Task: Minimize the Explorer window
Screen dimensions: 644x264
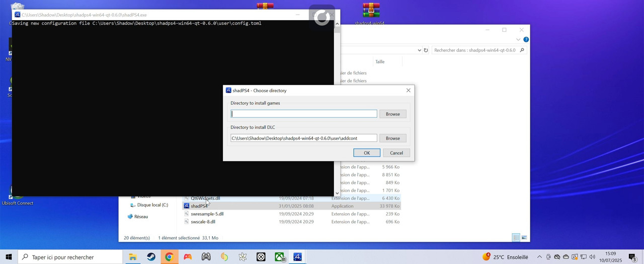Action: pyautogui.click(x=487, y=30)
